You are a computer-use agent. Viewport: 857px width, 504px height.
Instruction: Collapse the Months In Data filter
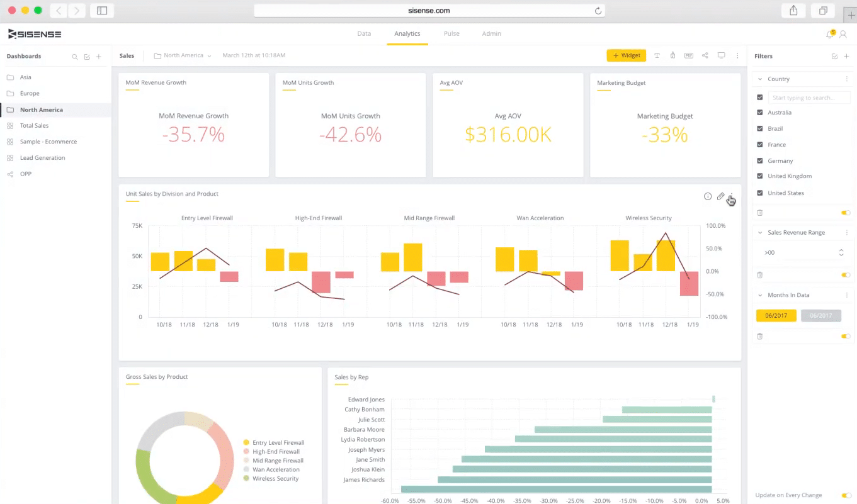[x=760, y=295]
